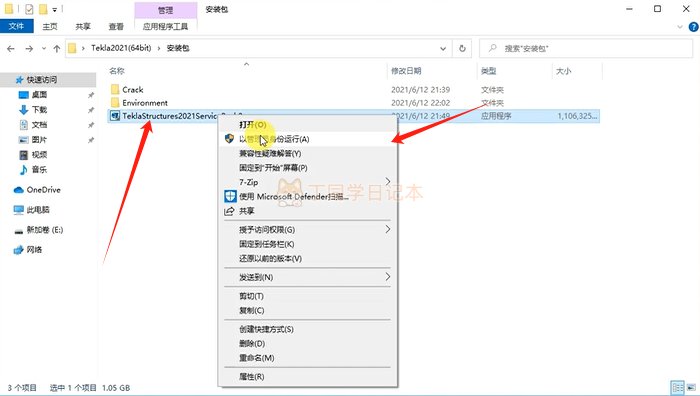
Task: Select the Crack folder
Action: coord(133,90)
